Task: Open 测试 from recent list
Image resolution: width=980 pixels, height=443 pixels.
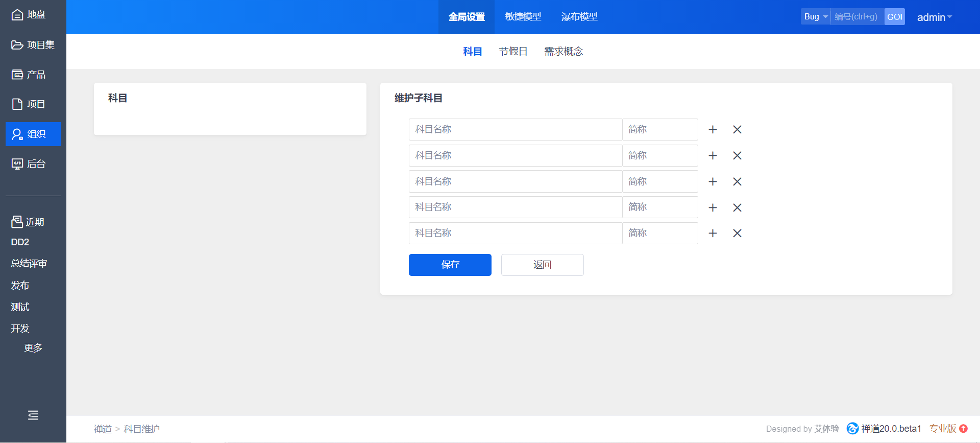Action: [20, 307]
